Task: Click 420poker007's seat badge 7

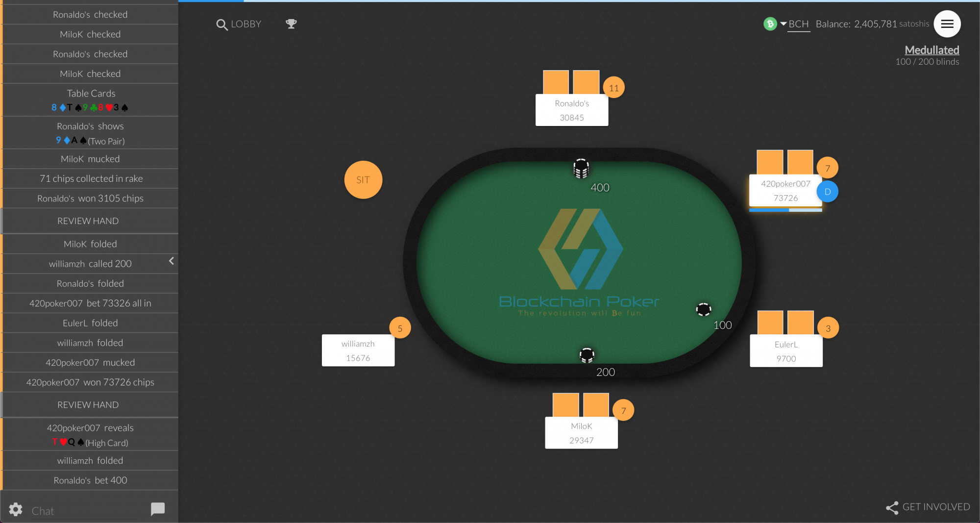Action: click(827, 168)
